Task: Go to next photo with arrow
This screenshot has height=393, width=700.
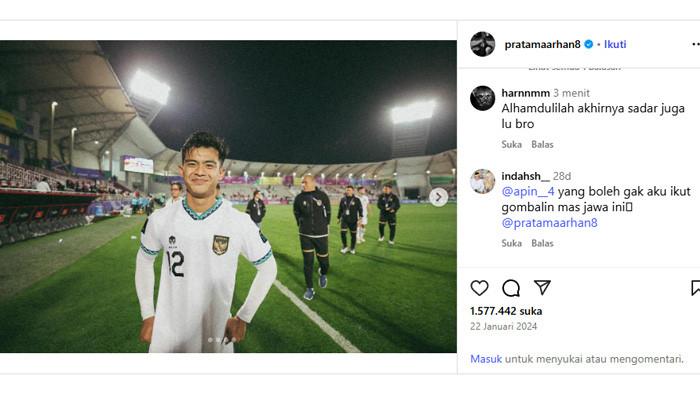Action: 438,197
